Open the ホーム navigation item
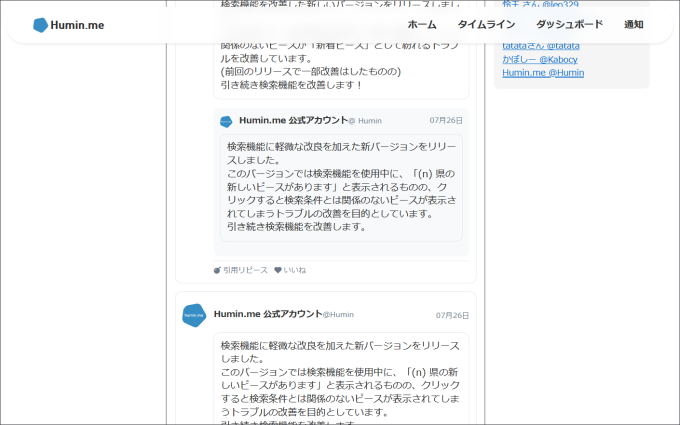 coord(422,25)
